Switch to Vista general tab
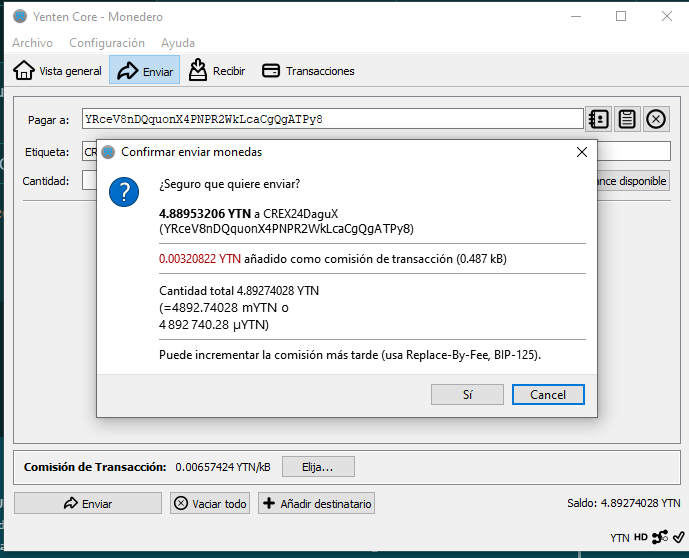 pos(58,71)
